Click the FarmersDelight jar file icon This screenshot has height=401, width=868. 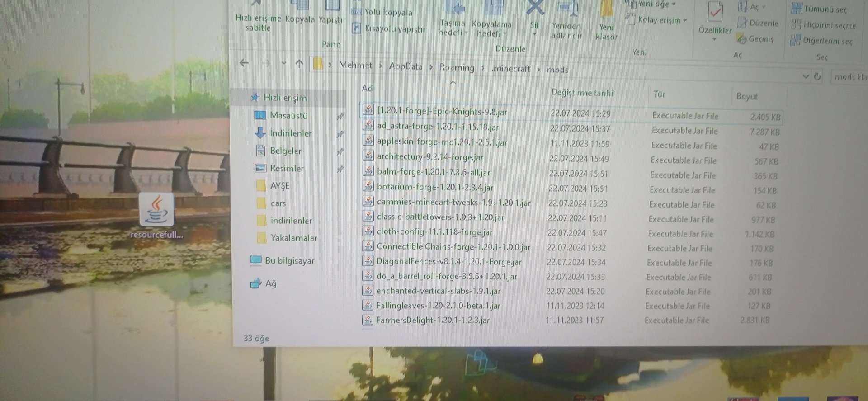point(368,320)
